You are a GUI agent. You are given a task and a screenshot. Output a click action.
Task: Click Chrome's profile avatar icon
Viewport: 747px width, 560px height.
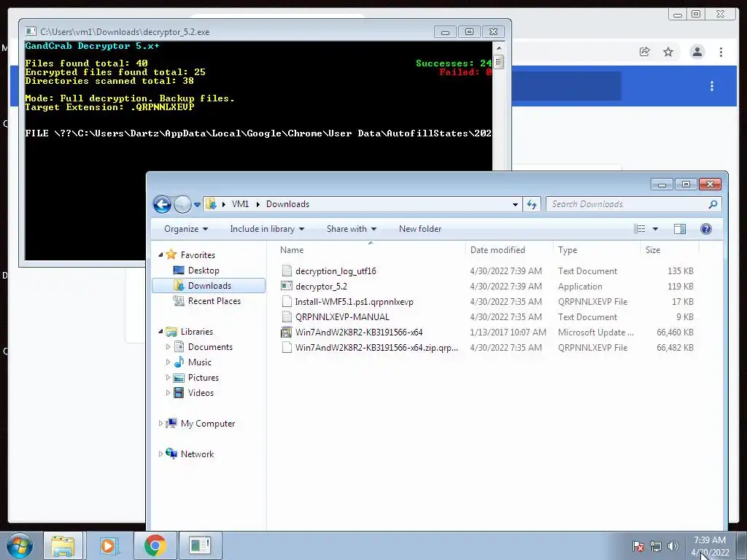point(697,52)
